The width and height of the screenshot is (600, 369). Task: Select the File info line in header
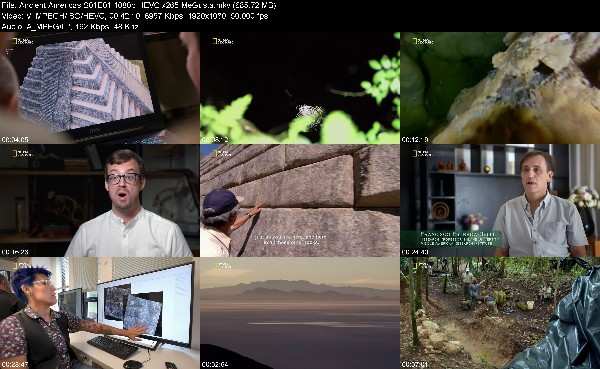[x=139, y=5]
